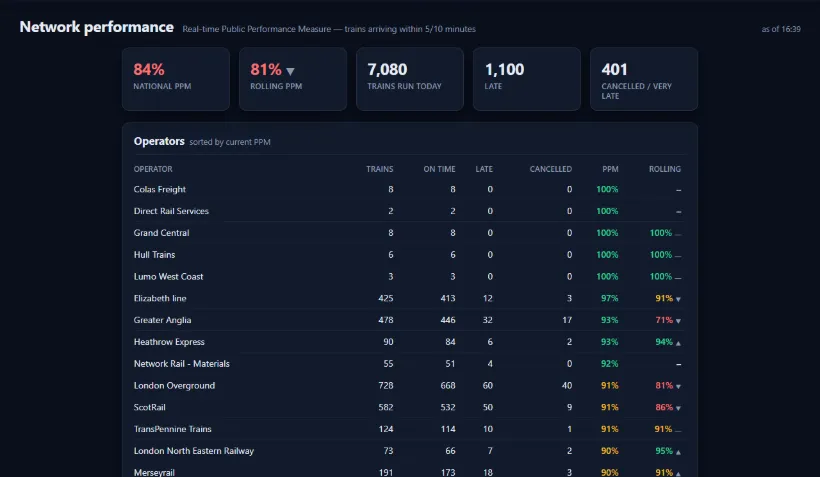Select the Elizabeth line operator row

410,298
